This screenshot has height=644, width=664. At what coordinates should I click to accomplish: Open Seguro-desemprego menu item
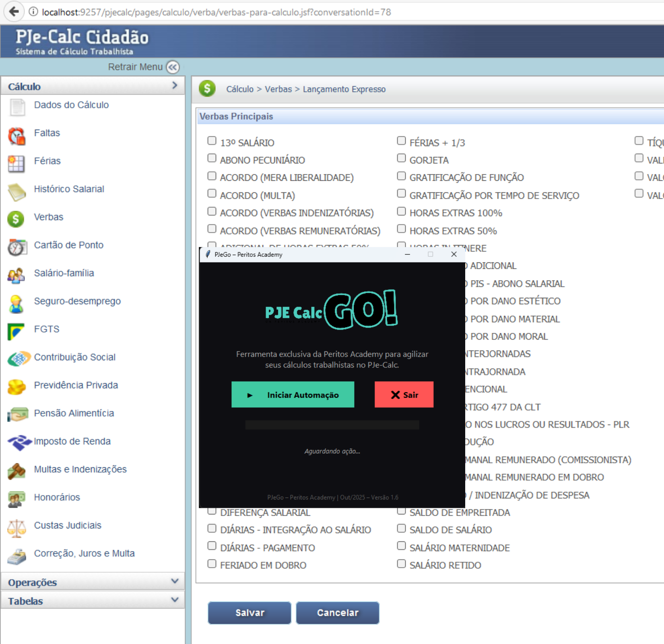coord(77,301)
